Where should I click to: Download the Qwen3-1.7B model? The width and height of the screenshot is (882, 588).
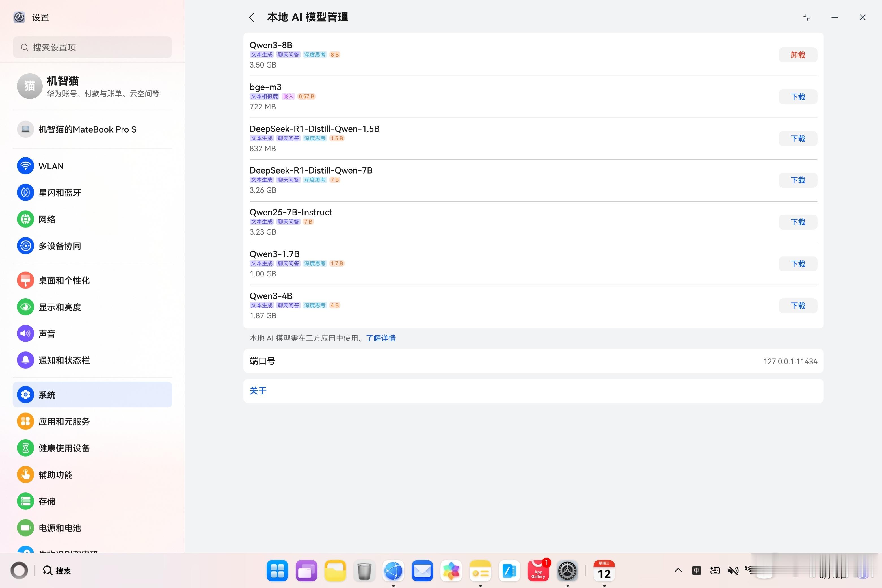coord(798,264)
